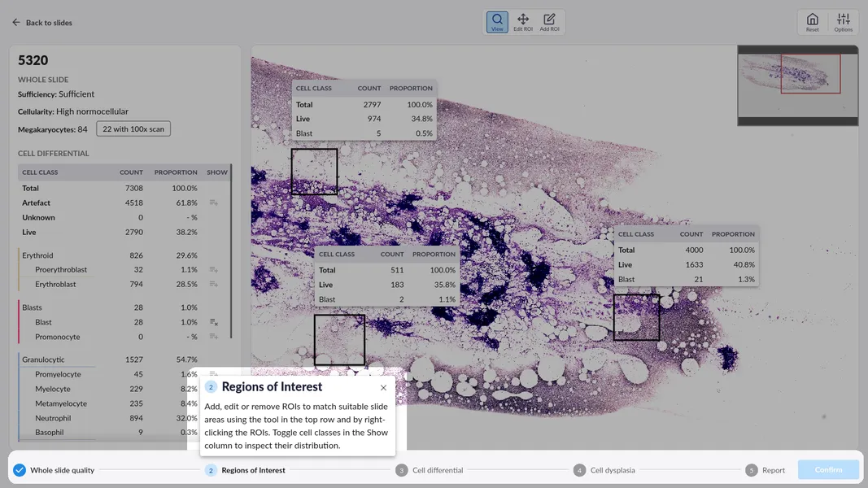Go to the Cell dysplasia step

(607, 470)
